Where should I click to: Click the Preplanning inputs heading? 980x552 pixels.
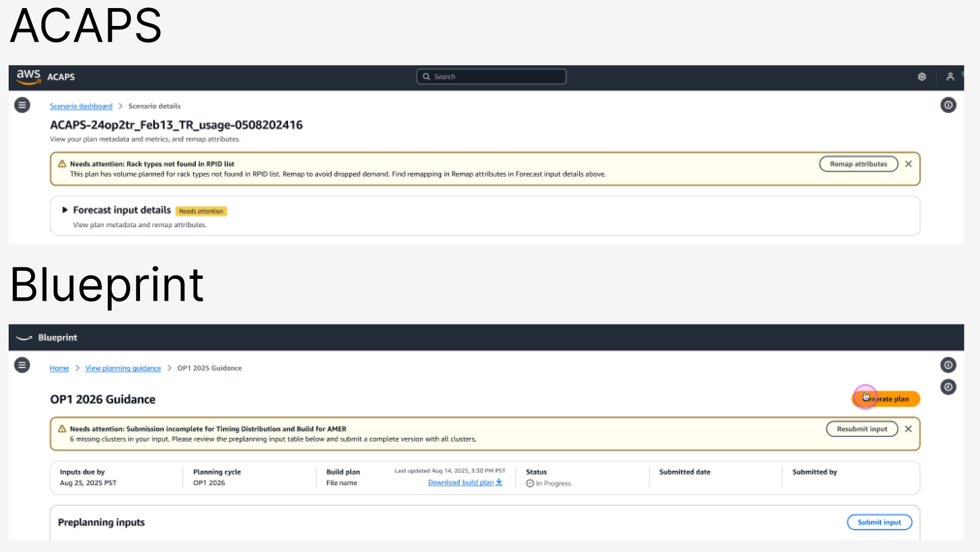(101, 523)
